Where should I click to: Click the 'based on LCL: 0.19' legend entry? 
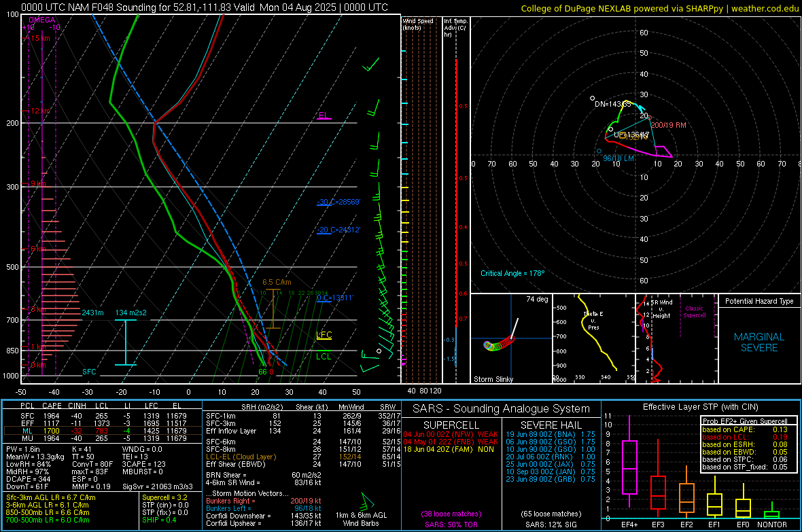coord(745,437)
